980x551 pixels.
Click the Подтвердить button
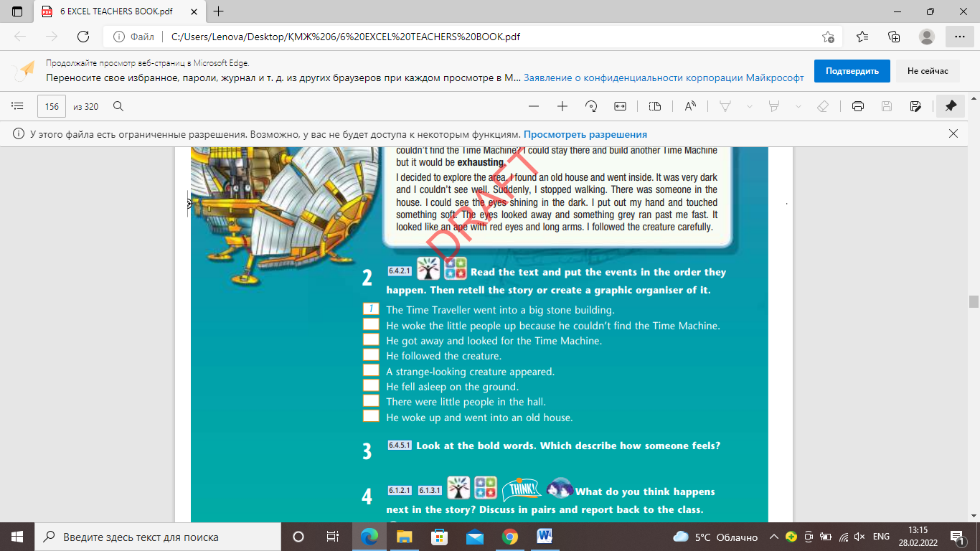[852, 71]
